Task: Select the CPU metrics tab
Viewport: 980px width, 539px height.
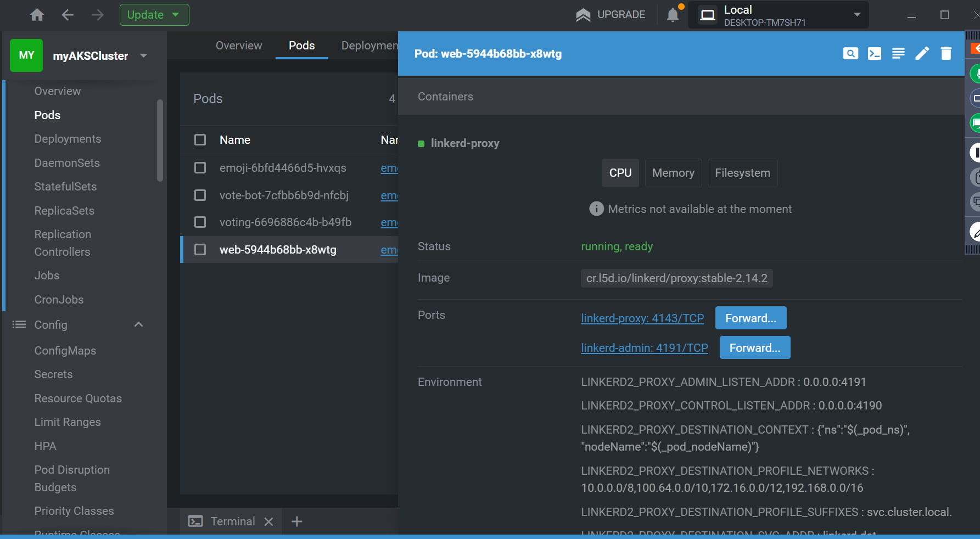Action: click(620, 173)
